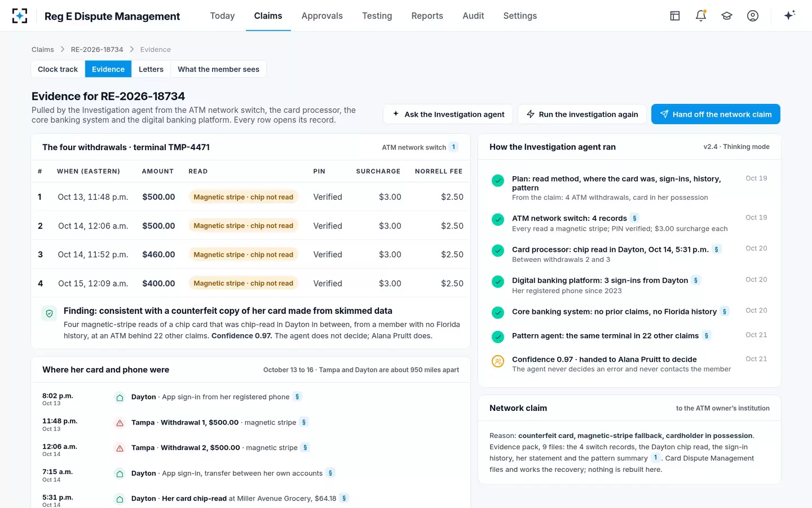
Task: Open withdrawal row 3 for $460.00
Action: pos(250,255)
